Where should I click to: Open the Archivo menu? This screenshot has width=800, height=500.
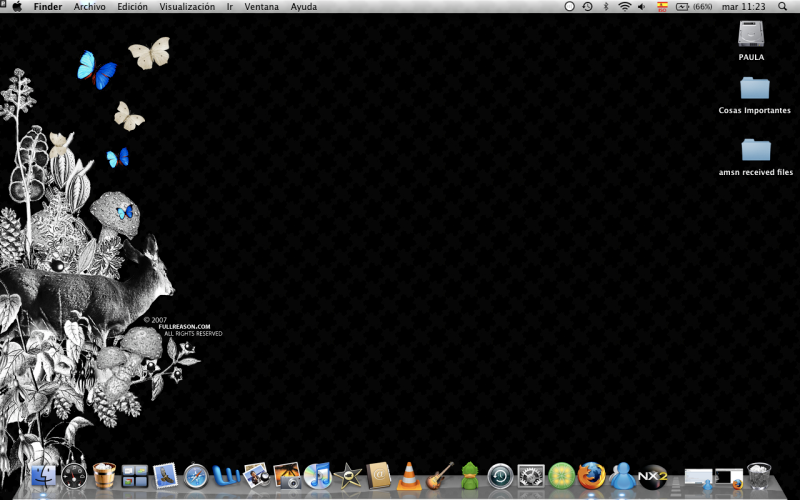[x=89, y=7]
